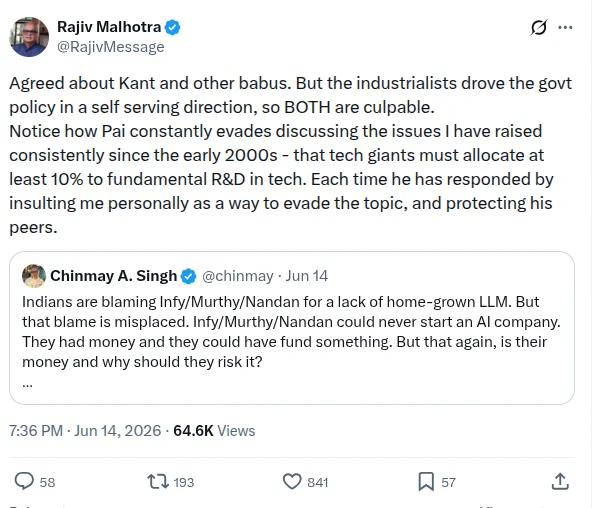
Task: Click the 7:36 PM · Jun 14, 2026 timestamp
Action: [x=85, y=431]
